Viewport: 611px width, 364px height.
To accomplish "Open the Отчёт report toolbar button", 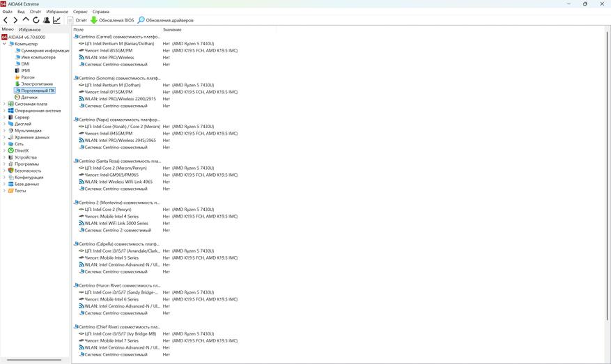I will [77, 20].
